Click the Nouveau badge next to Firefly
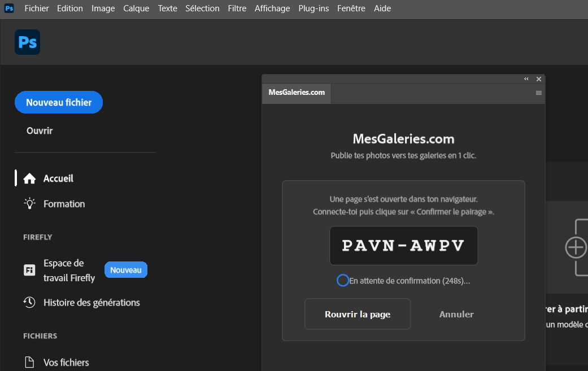 tap(126, 270)
